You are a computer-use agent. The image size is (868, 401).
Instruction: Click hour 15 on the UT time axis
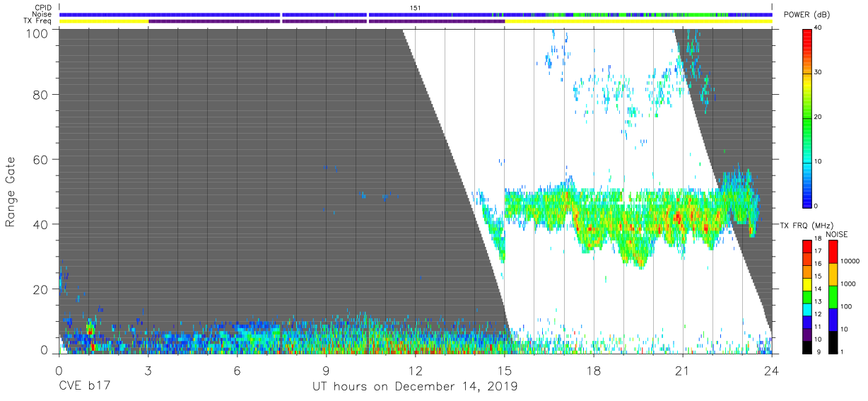tap(505, 369)
